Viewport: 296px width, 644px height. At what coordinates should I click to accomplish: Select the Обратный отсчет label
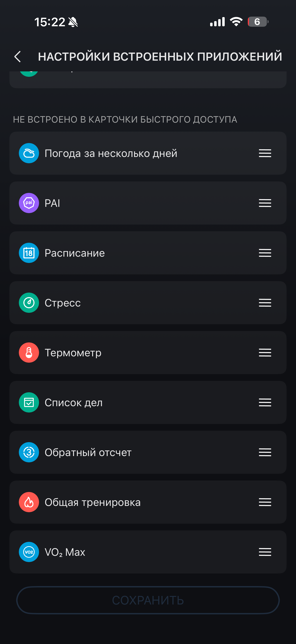pyautogui.click(x=88, y=452)
